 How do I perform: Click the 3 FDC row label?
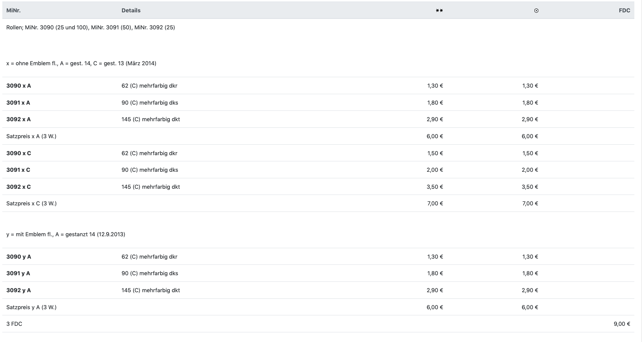tap(14, 324)
